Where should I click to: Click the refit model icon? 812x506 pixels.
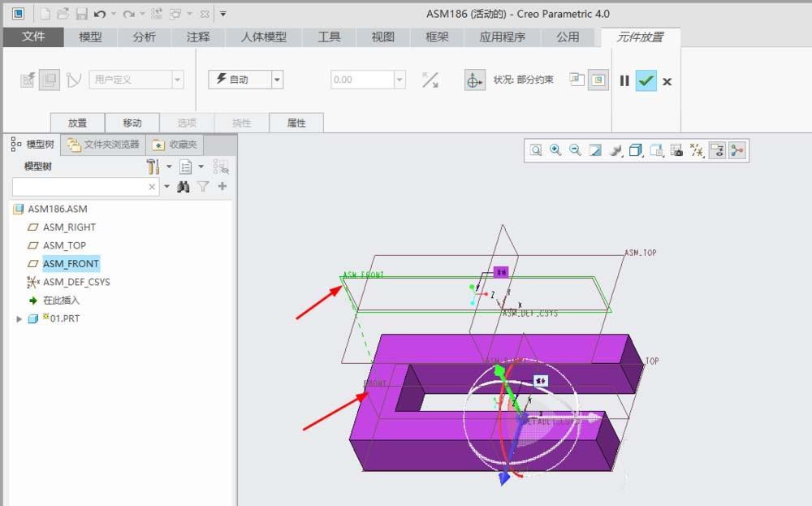pos(595,149)
